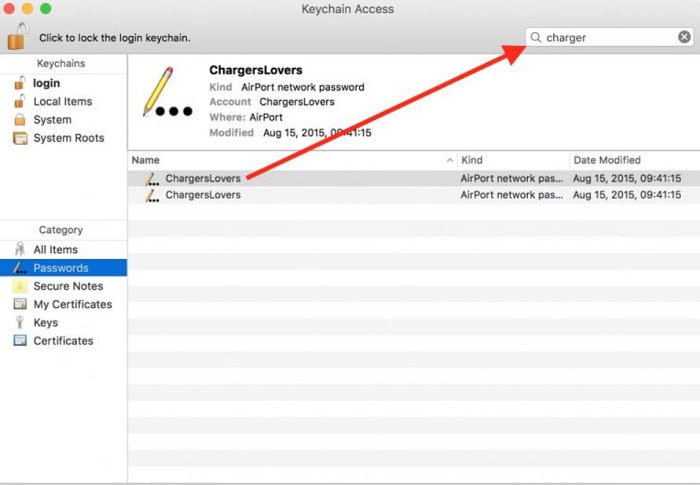The image size is (700, 485).
Task: Select the Local Items keychain
Action: click(63, 101)
